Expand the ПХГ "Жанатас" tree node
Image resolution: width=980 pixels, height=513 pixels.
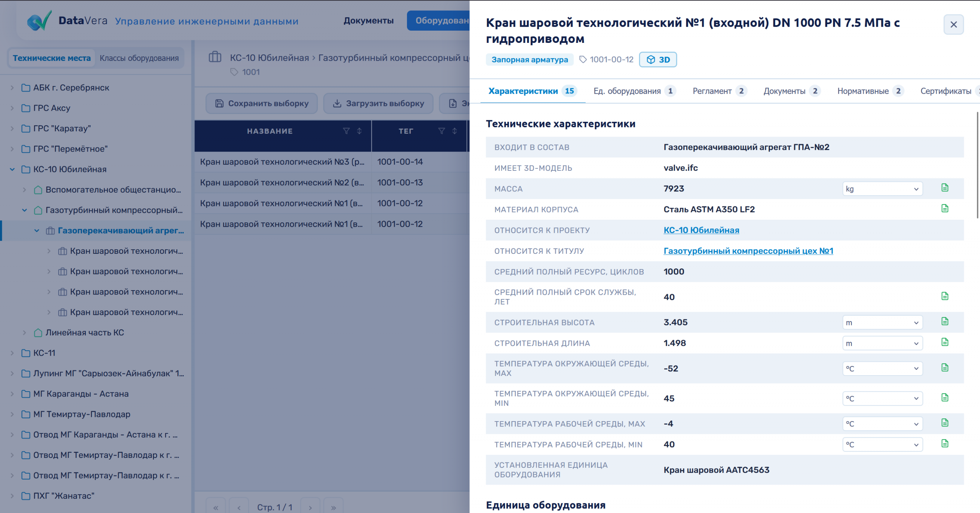12,496
